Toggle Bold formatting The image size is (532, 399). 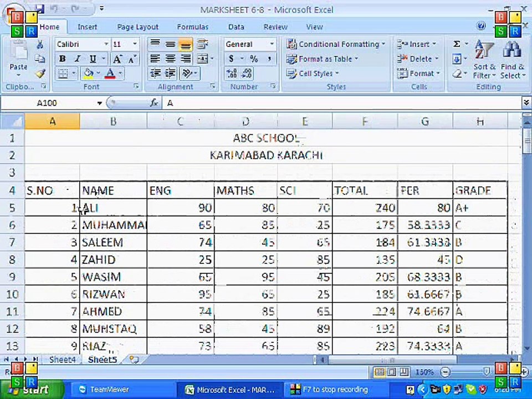(x=62, y=59)
